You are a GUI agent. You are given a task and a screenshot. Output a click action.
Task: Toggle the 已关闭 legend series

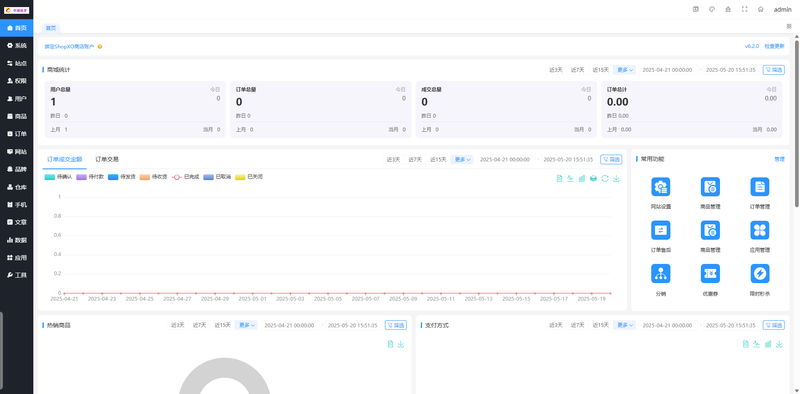click(x=248, y=177)
